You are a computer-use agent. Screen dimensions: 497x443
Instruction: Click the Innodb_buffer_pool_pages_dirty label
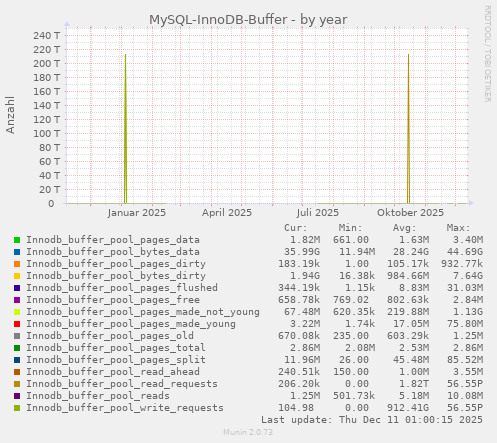pos(116,264)
